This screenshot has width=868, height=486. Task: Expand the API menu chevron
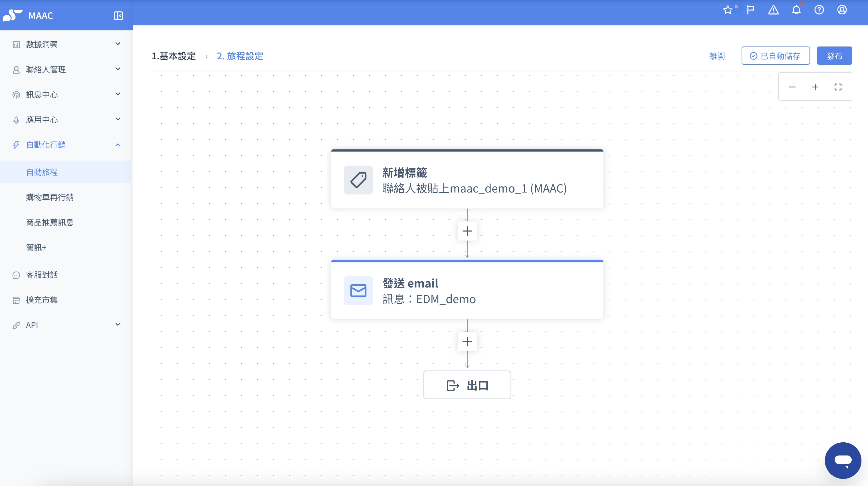click(118, 325)
